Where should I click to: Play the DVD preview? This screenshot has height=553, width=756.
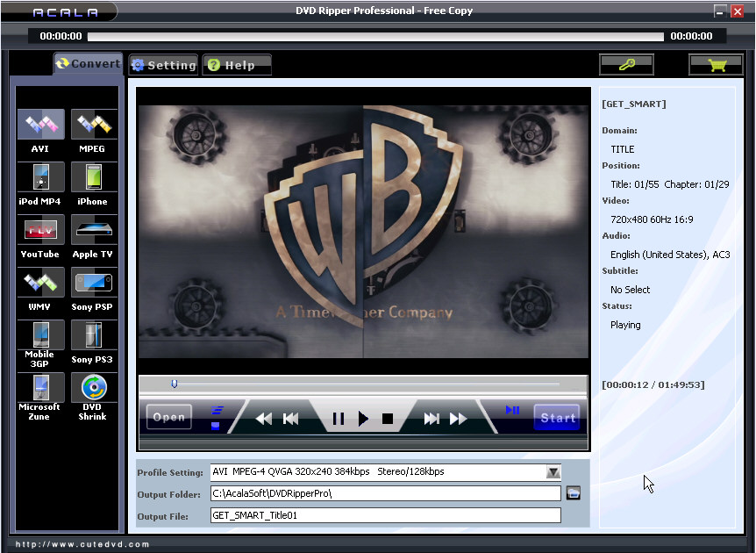tap(363, 419)
